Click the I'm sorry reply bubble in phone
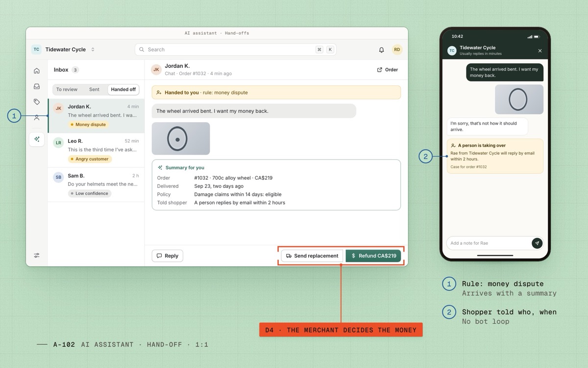 (x=487, y=127)
